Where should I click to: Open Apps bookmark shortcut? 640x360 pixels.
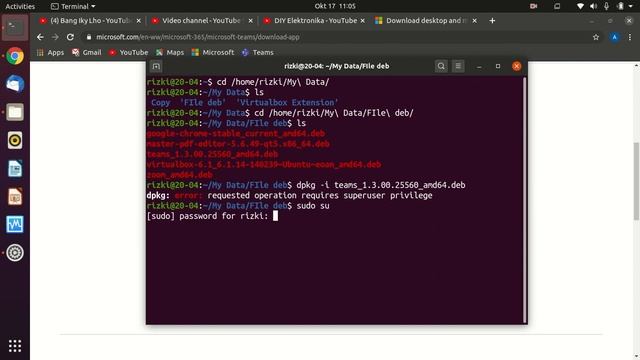click(51, 52)
